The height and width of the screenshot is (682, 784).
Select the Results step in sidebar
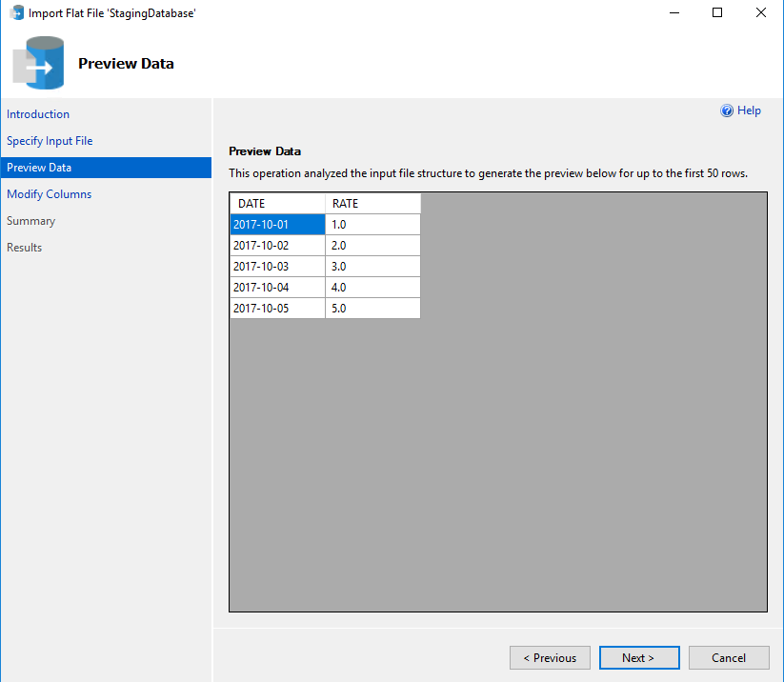(x=24, y=248)
